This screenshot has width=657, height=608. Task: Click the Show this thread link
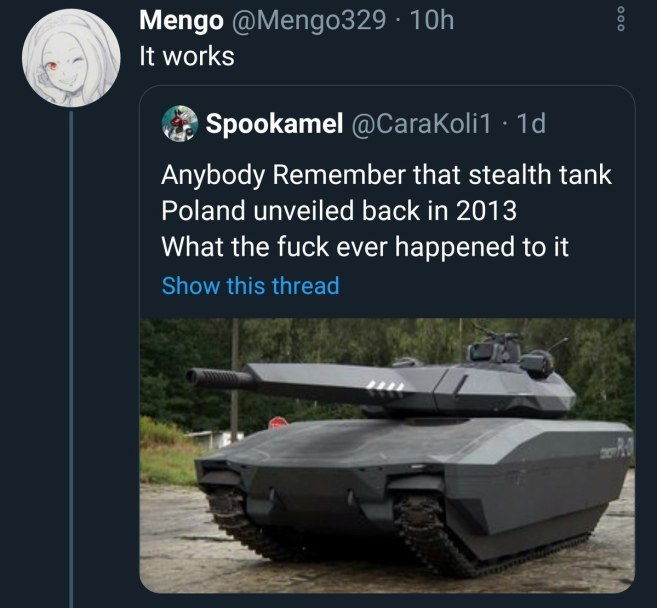pyautogui.click(x=250, y=286)
